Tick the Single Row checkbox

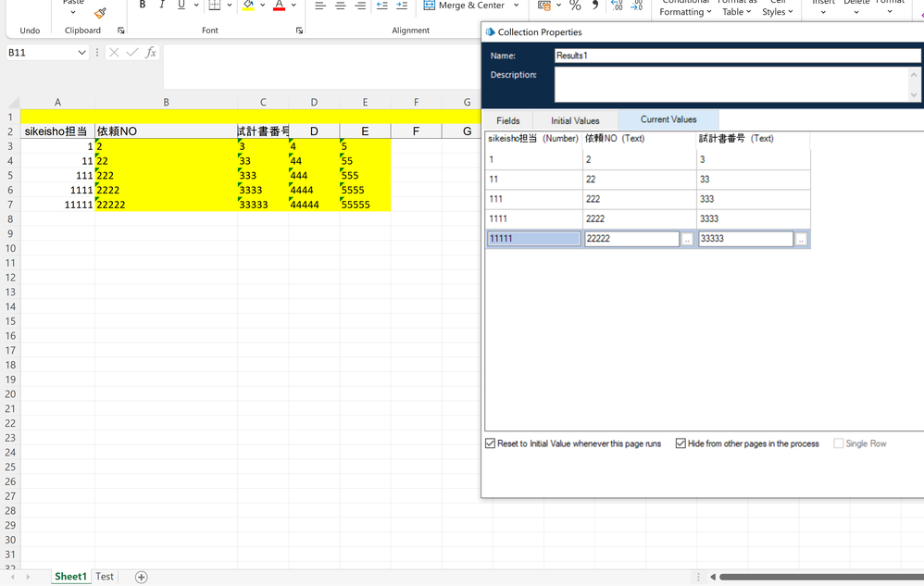tap(838, 443)
